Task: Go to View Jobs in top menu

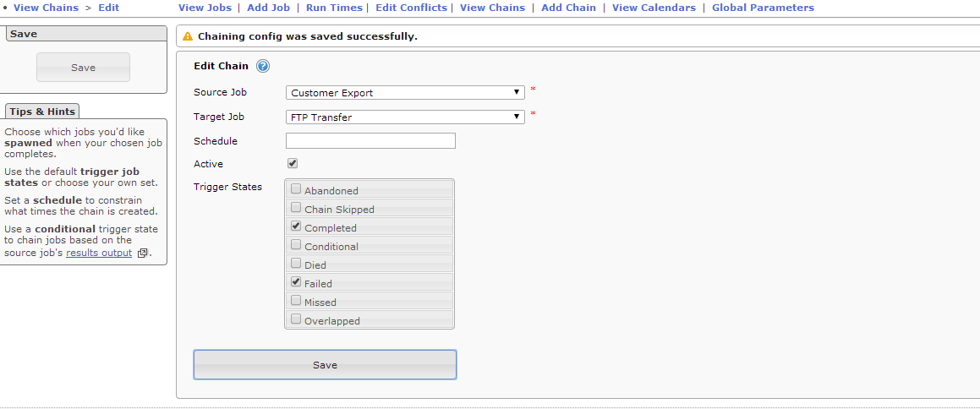Action: click(204, 8)
